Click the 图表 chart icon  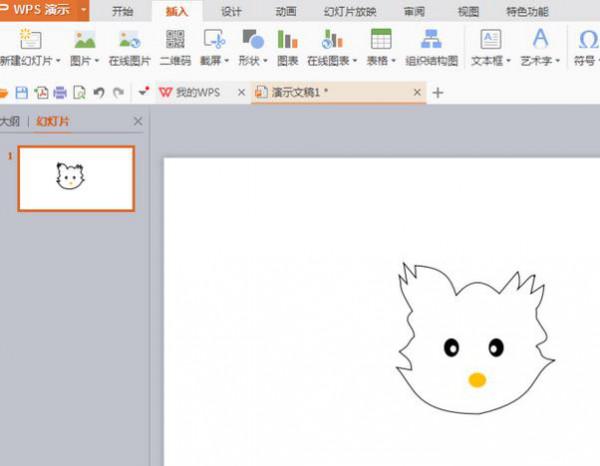(x=287, y=41)
